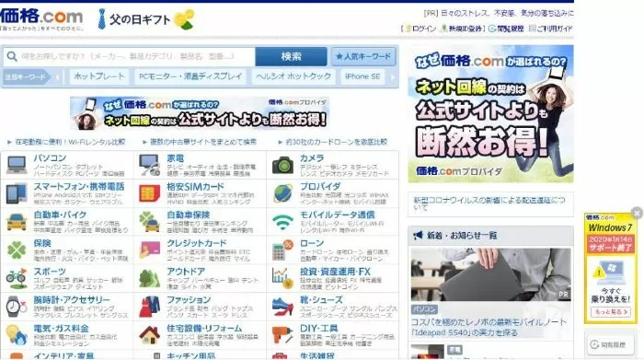Click the ローン calculator icon
644x360 pixels.
[282, 250]
